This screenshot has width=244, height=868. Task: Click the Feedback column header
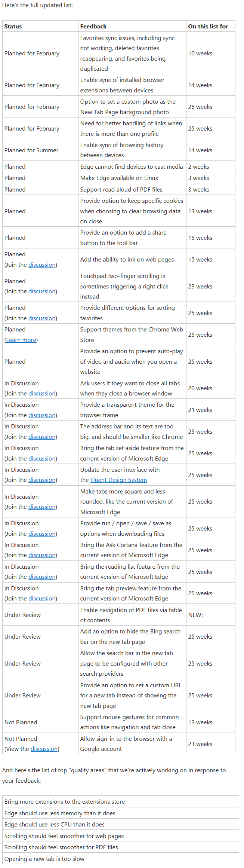93,27
